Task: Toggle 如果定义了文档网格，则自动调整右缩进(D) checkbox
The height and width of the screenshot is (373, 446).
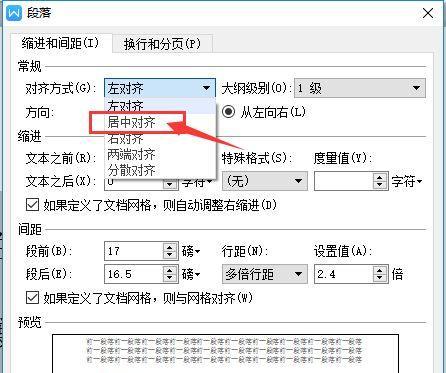Action: (32, 205)
